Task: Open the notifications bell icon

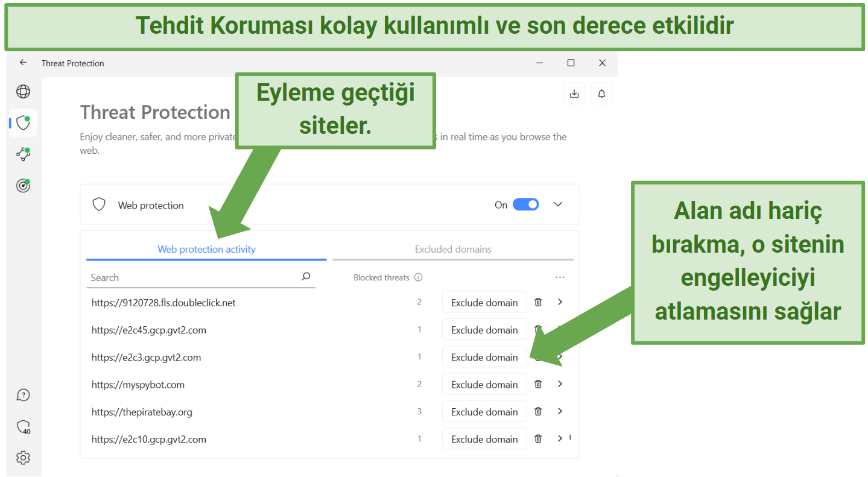Action: (x=601, y=93)
